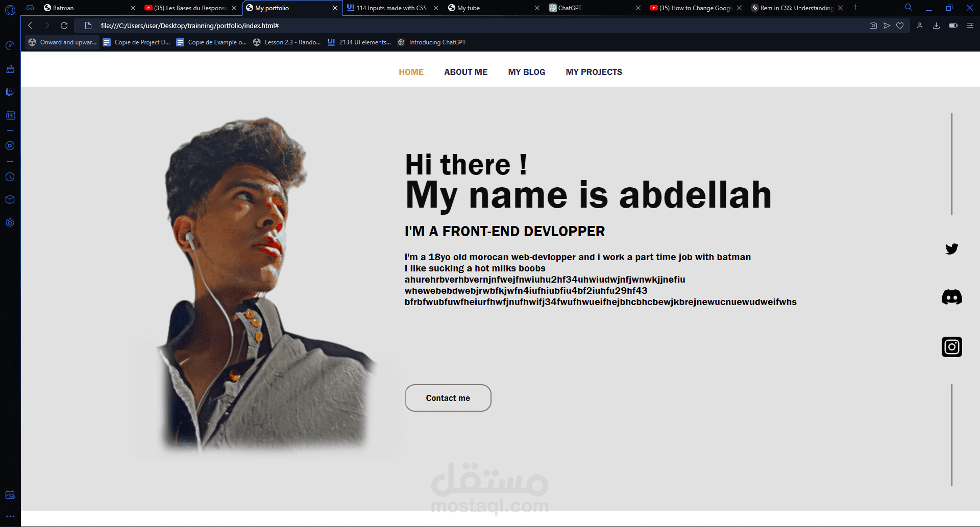Viewport: 980px width, 527px height.
Task: Open Introducing ChatGPT bookmark
Action: (x=431, y=42)
